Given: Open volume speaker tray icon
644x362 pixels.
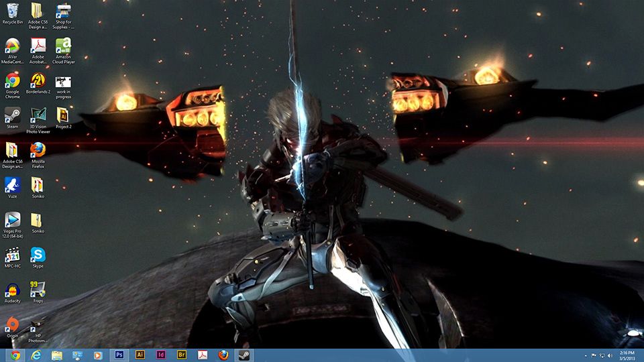Looking at the screenshot, I should 610,355.
